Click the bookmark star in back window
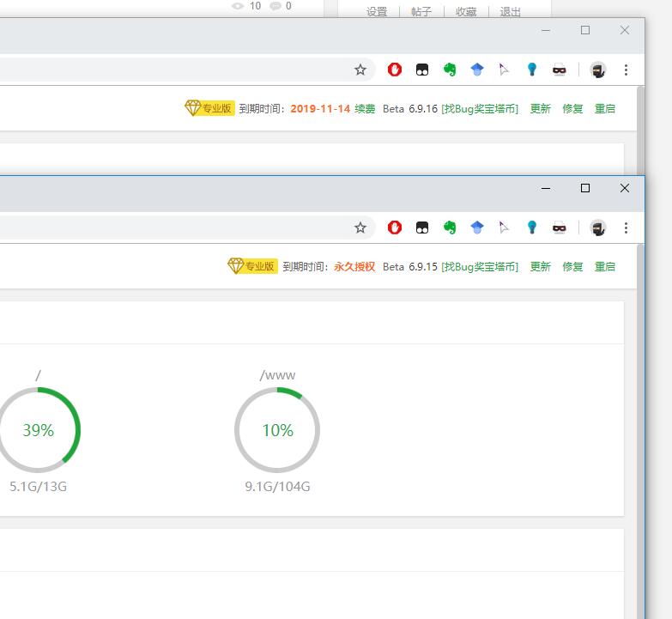The width and height of the screenshot is (672, 619). tap(360, 70)
